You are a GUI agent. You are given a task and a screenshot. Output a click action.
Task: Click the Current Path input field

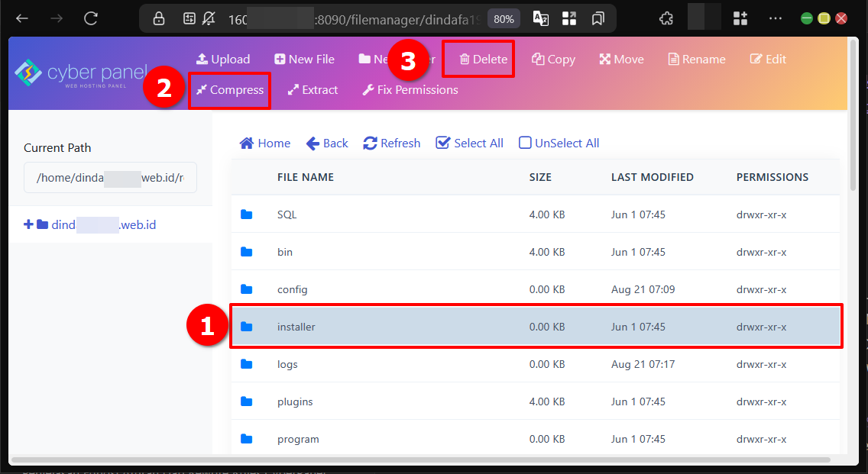[110, 179]
